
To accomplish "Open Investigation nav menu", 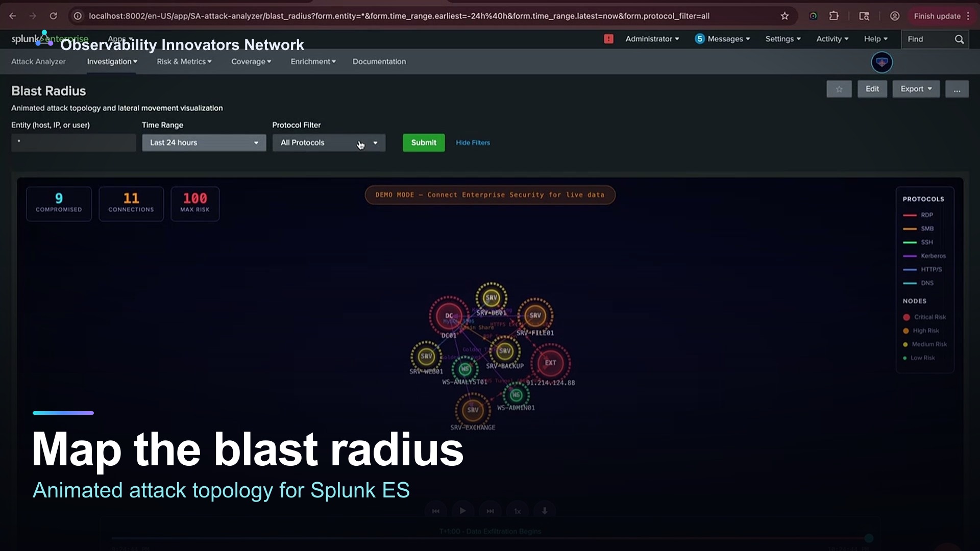I will coord(112,61).
